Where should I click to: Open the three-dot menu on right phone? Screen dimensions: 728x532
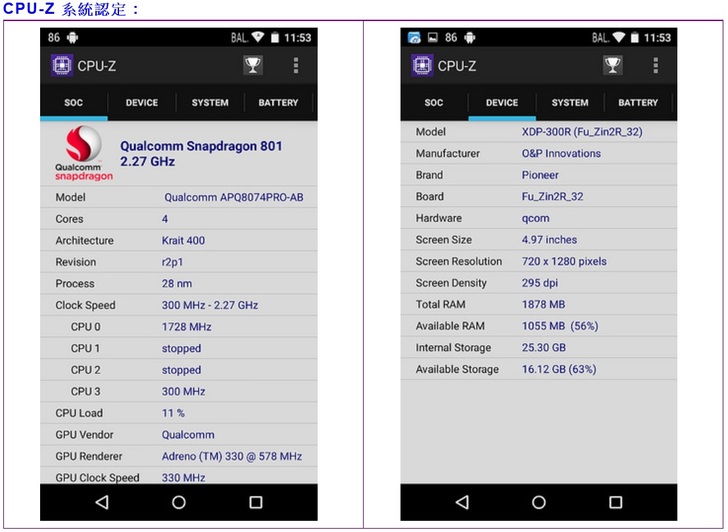pyautogui.click(x=656, y=66)
